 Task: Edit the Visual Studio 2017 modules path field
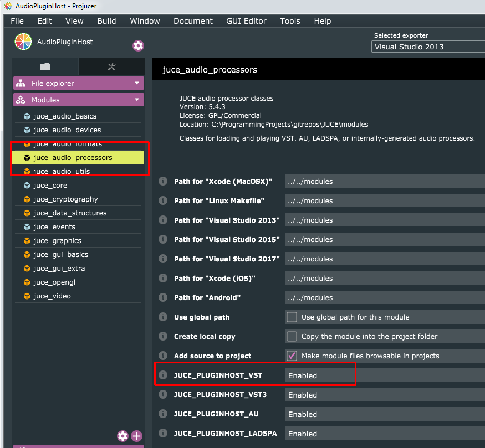point(385,259)
